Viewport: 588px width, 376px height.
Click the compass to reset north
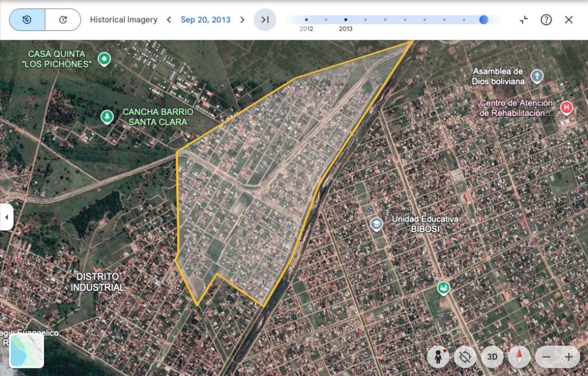coord(520,357)
